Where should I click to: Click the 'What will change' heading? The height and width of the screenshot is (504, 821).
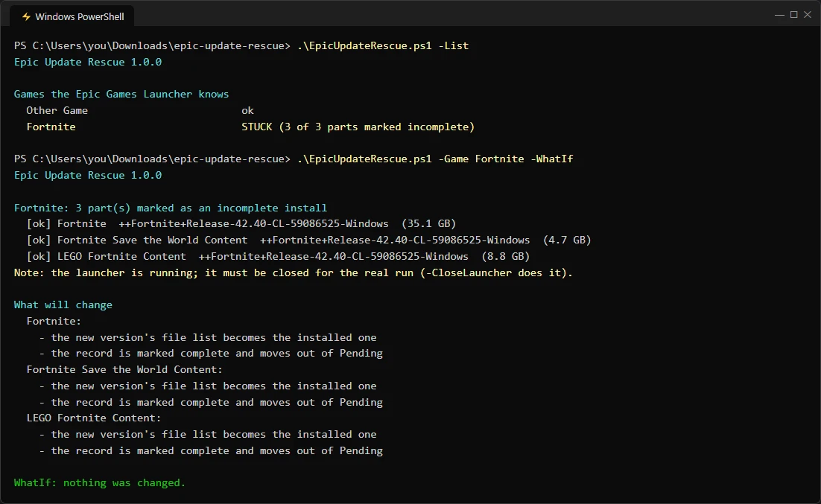pos(63,304)
